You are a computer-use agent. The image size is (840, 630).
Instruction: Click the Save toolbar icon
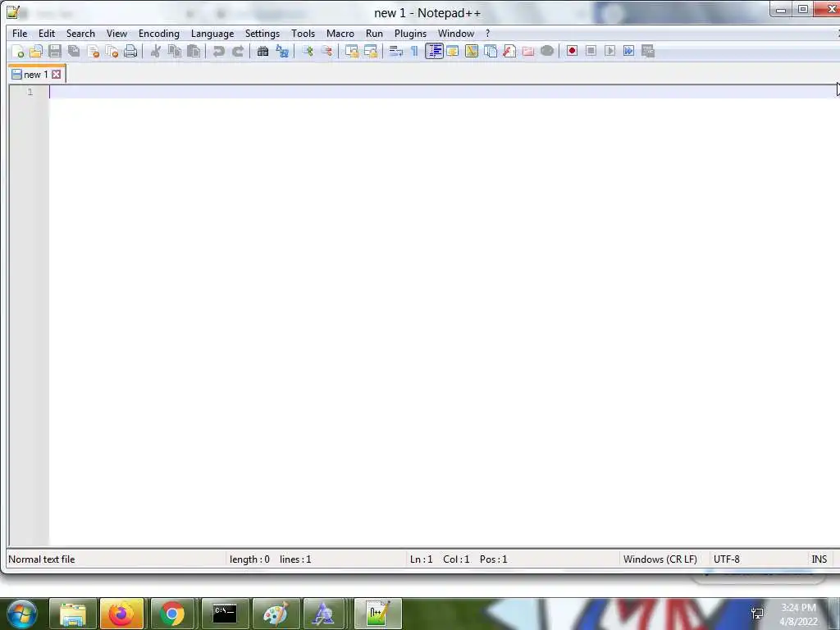[55, 52]
